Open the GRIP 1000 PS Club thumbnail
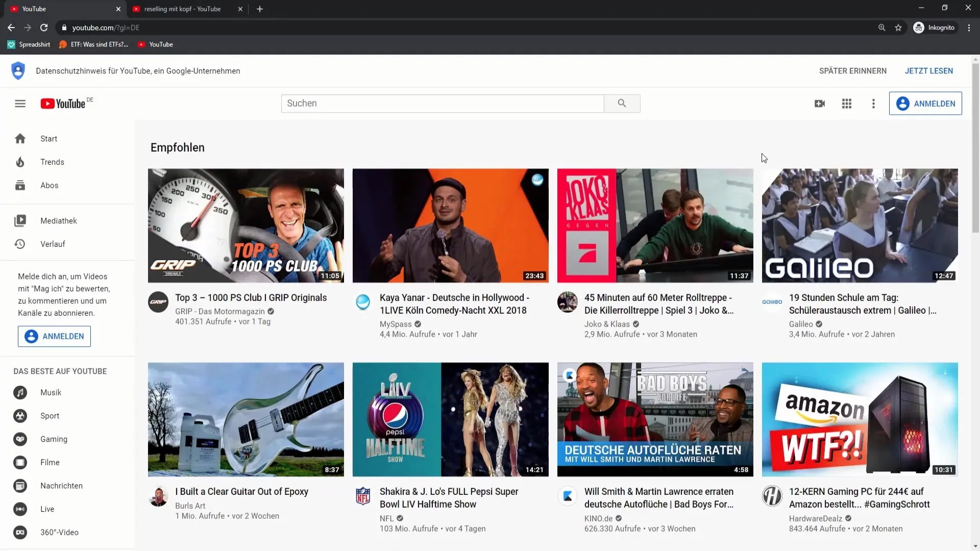 (x=246, y=226)
